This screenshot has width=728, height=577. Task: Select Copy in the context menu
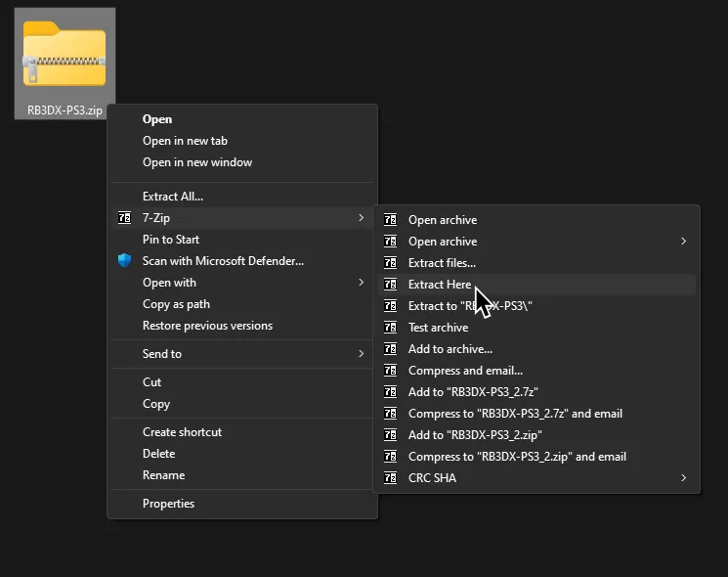[x=242, y=404]
